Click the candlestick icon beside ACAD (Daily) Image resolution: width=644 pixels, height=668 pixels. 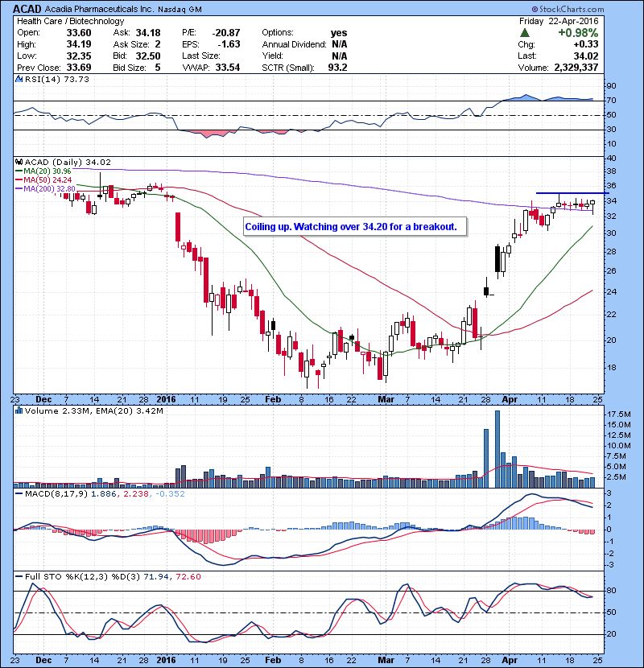point(19,163)
